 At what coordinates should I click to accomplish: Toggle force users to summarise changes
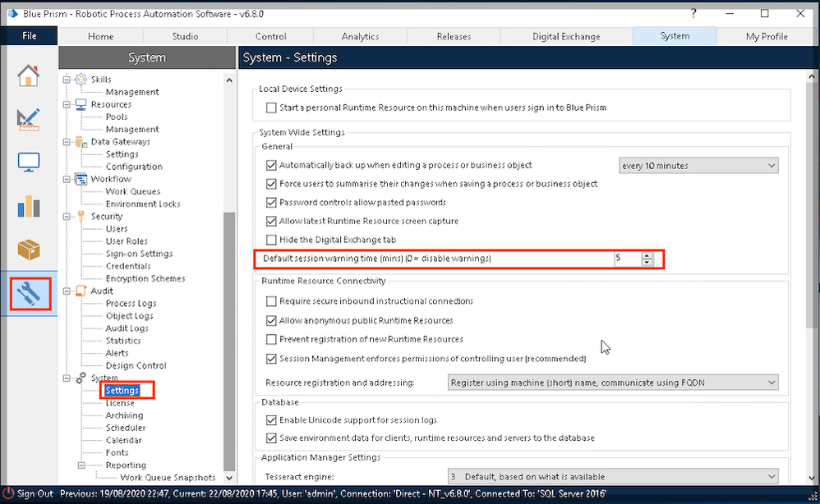[271, 184]
